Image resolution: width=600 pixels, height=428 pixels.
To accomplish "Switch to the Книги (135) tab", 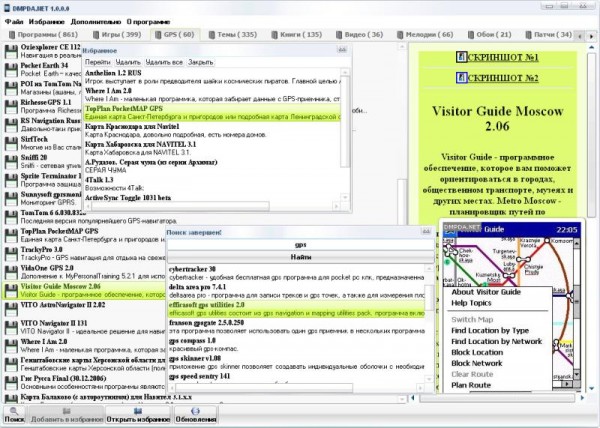I will pos(297,35).
